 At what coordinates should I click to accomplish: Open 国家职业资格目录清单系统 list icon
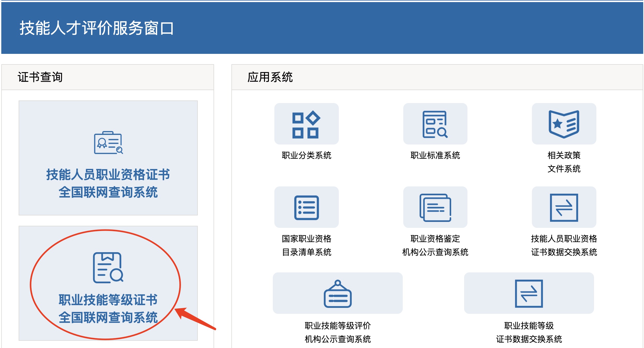click(306, 207)
